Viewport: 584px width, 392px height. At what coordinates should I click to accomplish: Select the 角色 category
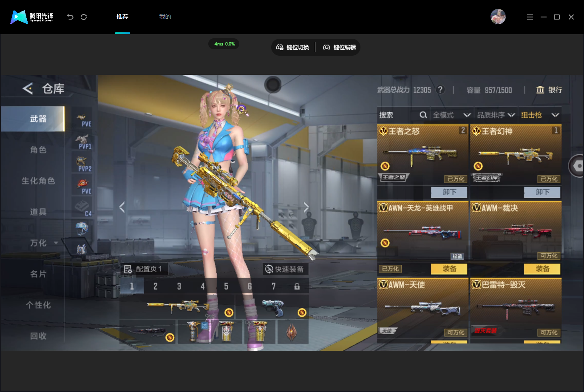click(x=38, y=150)
